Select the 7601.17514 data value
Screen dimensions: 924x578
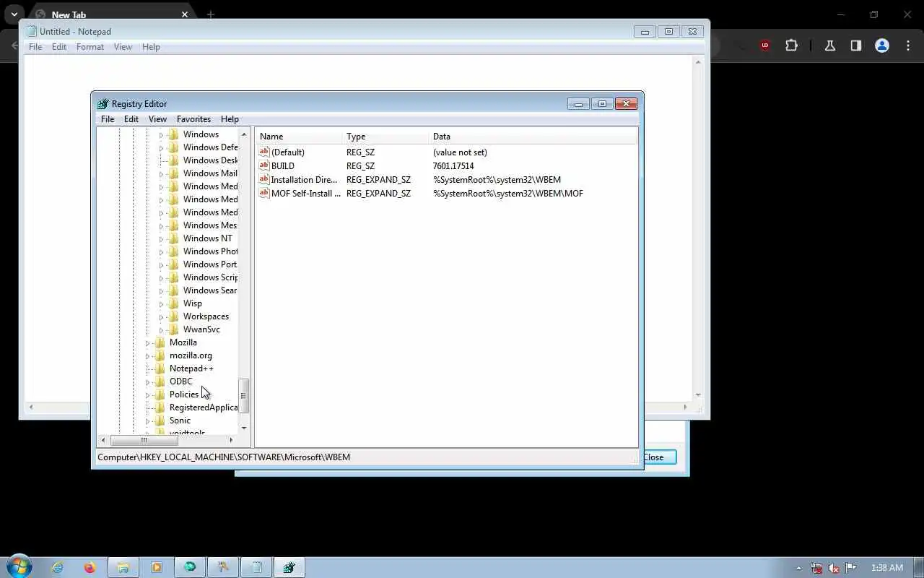453,166
